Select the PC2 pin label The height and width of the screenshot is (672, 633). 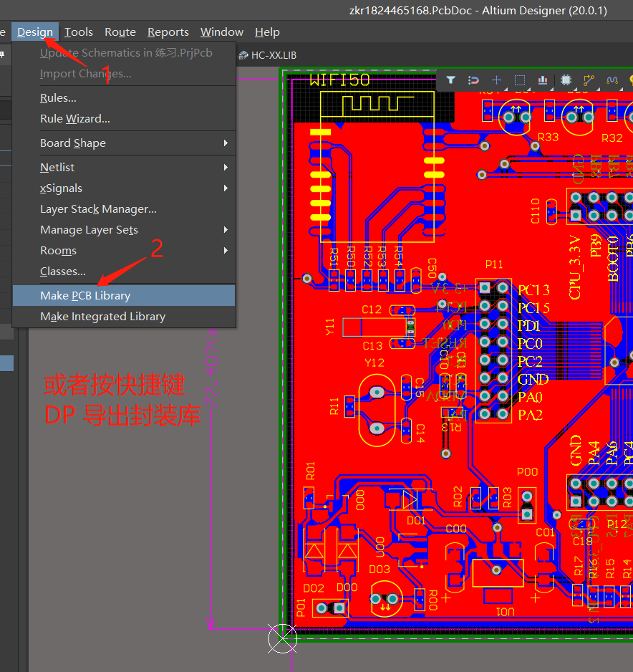click(x=530, y=362)
